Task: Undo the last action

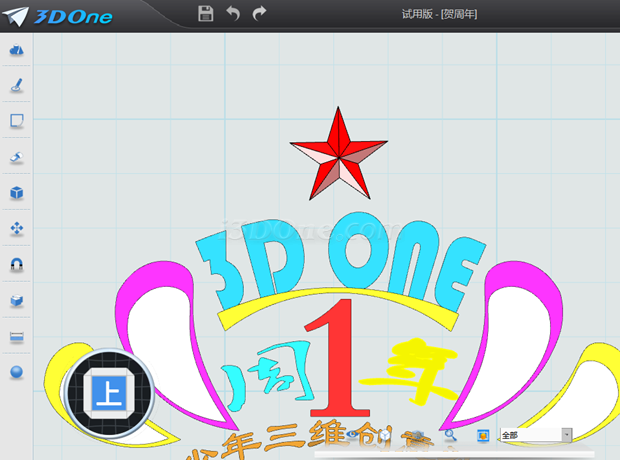Action: 233,14
